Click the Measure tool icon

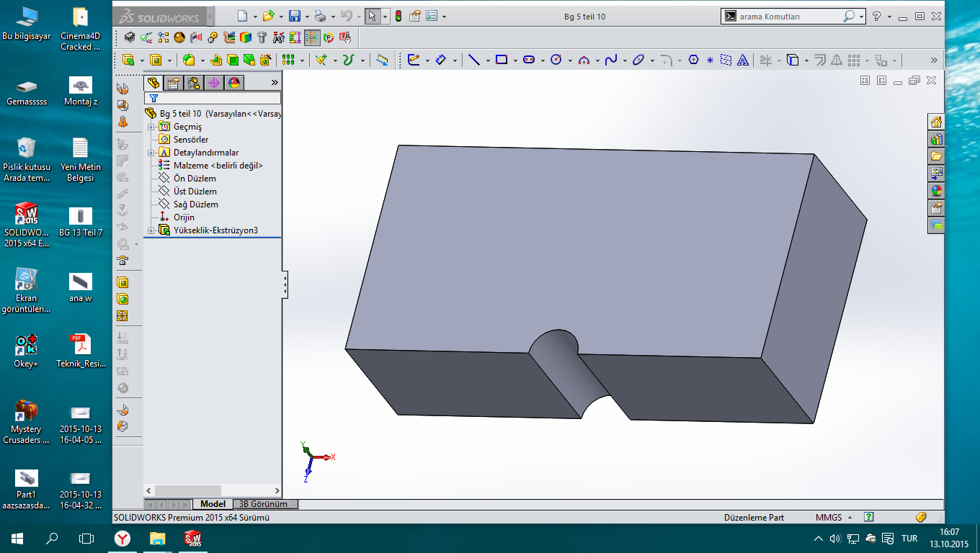tap(383, 60)
